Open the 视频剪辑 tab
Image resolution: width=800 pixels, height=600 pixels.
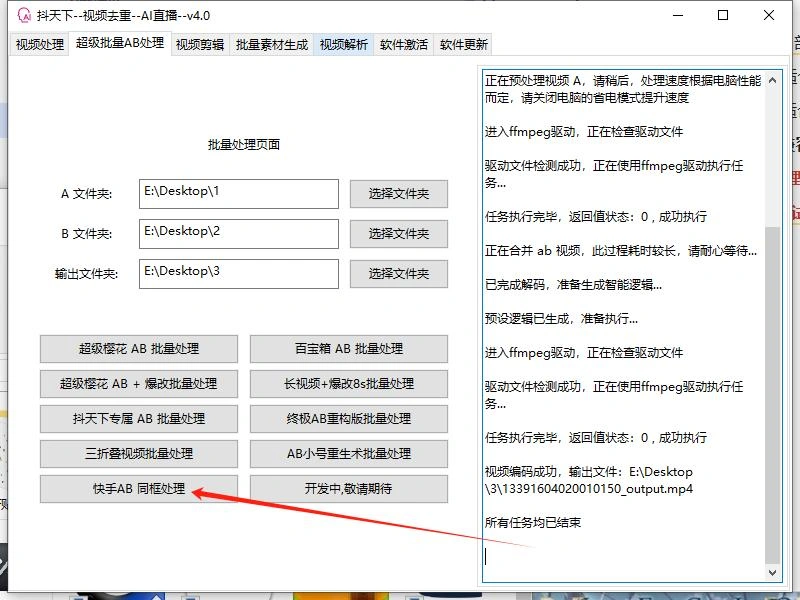click(x=200, y=45)
